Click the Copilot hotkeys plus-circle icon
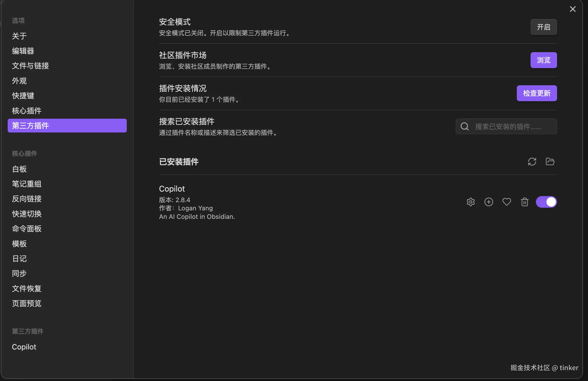Viewport: 588px width, 381px height. 489,202
